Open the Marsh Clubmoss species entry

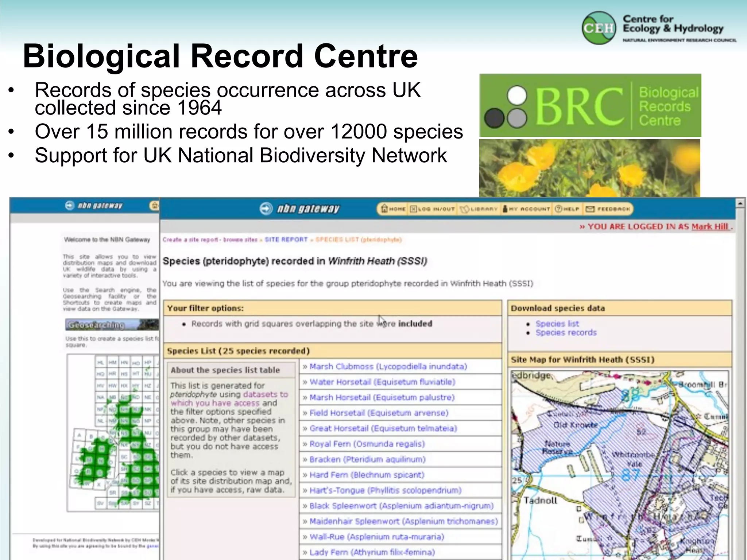click(388, 366)
